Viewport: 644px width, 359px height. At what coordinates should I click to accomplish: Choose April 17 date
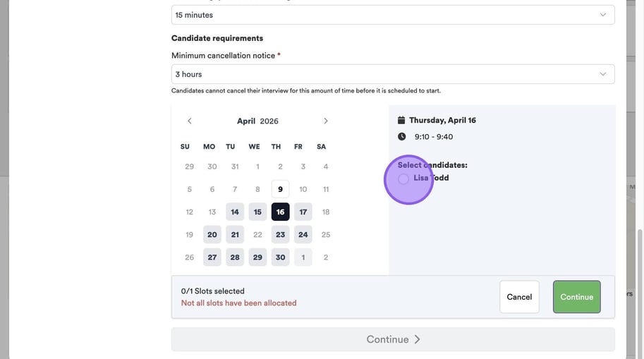click(303, 212)
